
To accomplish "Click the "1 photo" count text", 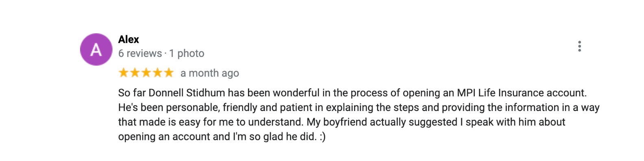I will [187, 53].
